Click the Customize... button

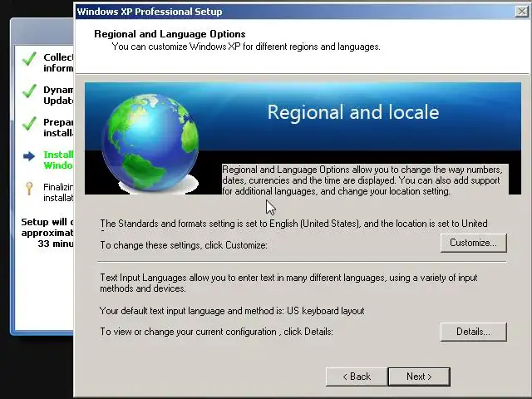tap(473, 243)
